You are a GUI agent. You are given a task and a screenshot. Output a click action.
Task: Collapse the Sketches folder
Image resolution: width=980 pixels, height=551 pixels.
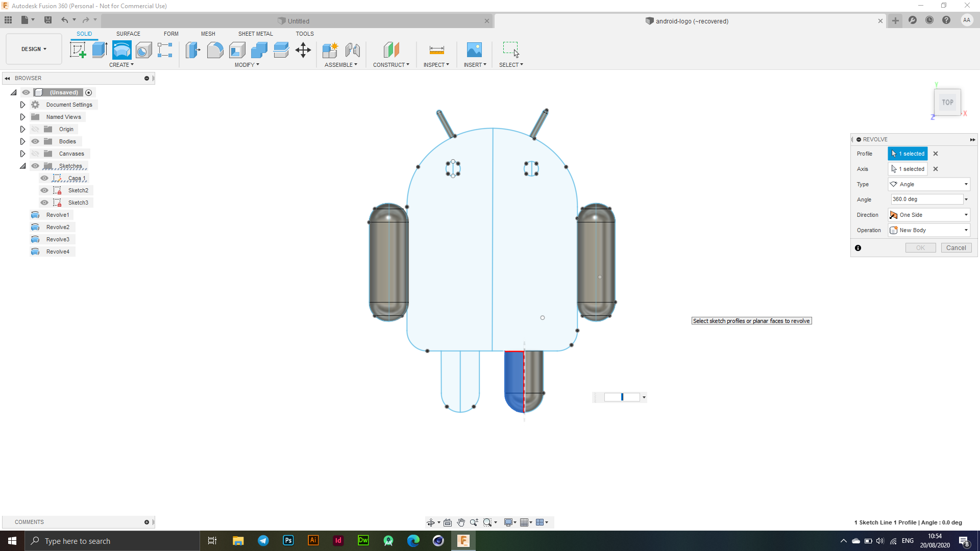click(x=22, y=166)
